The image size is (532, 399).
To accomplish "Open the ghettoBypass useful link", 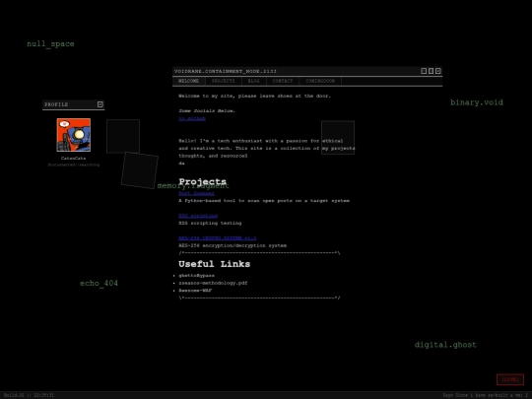I will coord(196,276).
